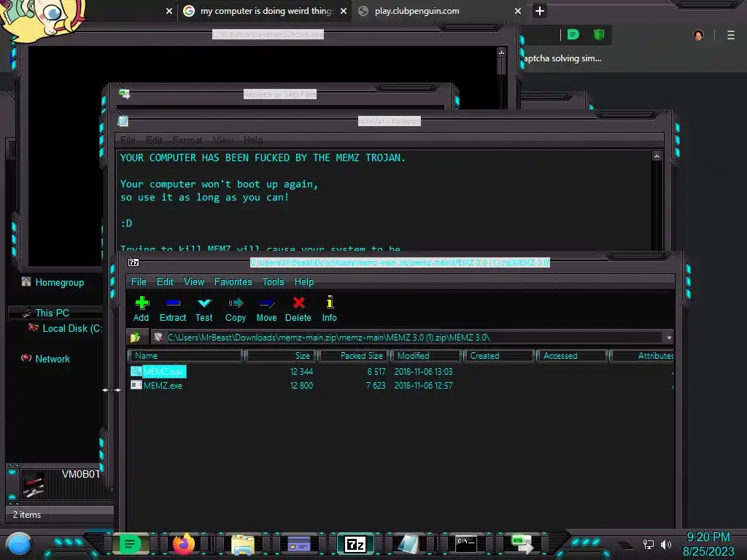
Task: Open Notepad's Help menu
Action: 253,140
